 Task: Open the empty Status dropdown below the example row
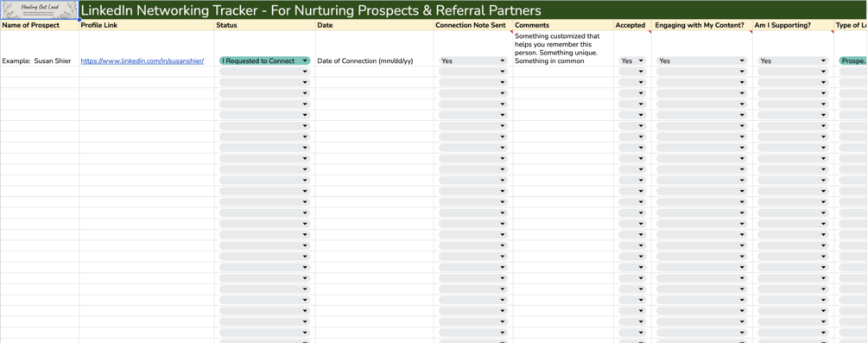pyautogui.click(x=264, y=72)
